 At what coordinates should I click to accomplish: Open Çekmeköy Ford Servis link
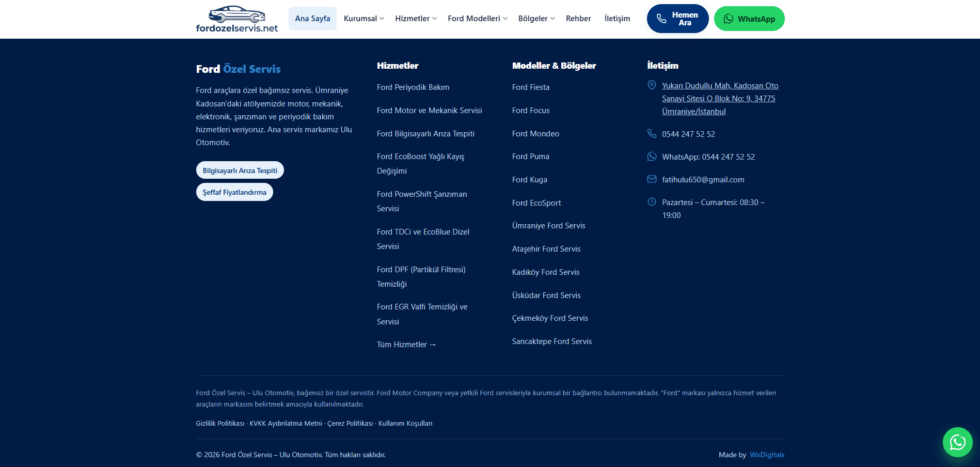[550, 318]
